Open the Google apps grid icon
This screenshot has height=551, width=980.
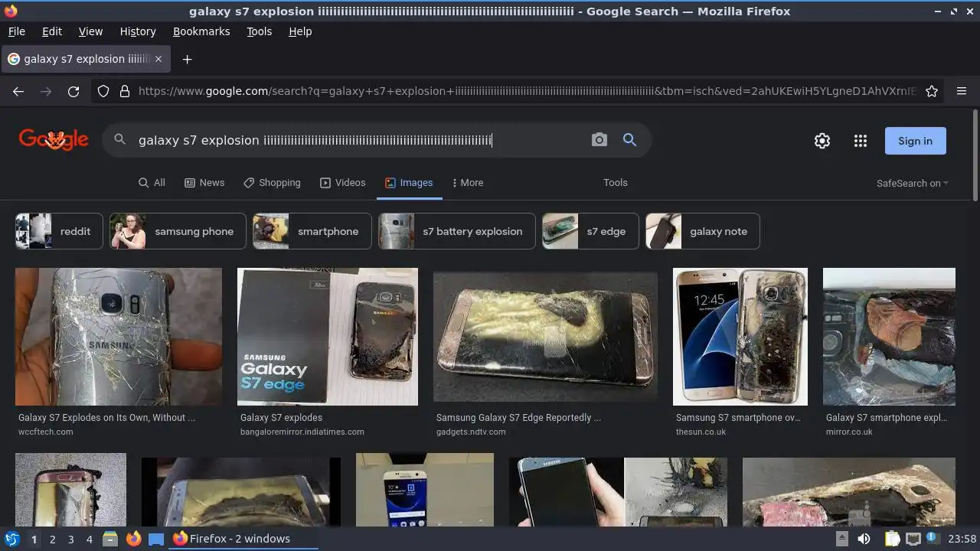[x=861, y=141]
